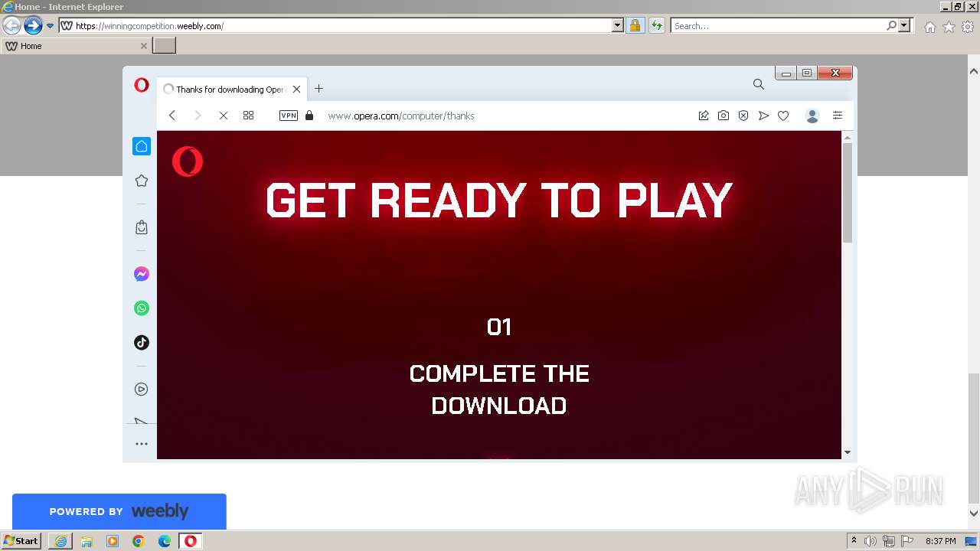Image resolution: width=980 pixels, height=551 pixels.
Task: Open IE Tools gear menu
Action: 968,27
